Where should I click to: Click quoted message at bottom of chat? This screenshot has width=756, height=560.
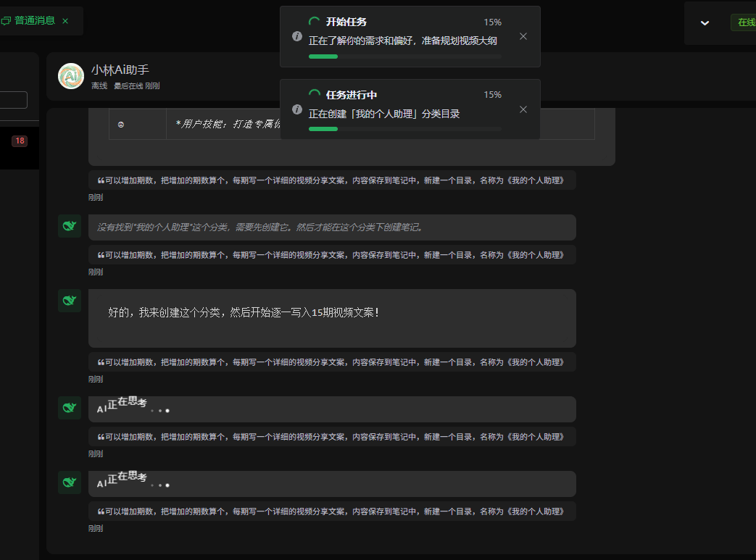pos(332,511)
